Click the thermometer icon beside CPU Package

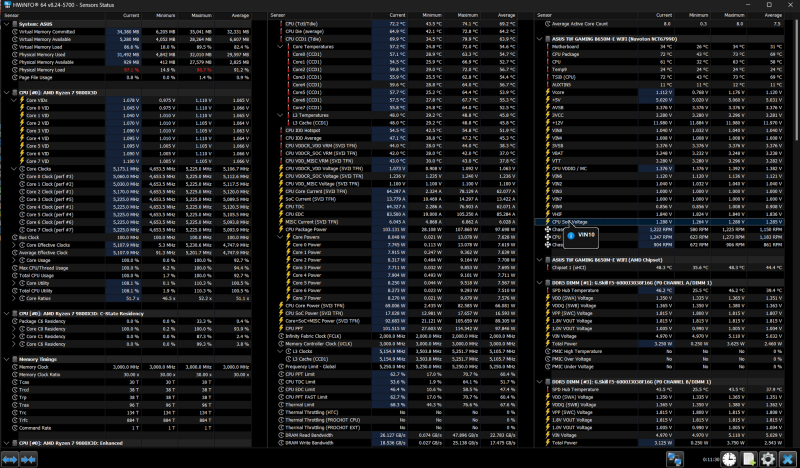tap(548, 54)
